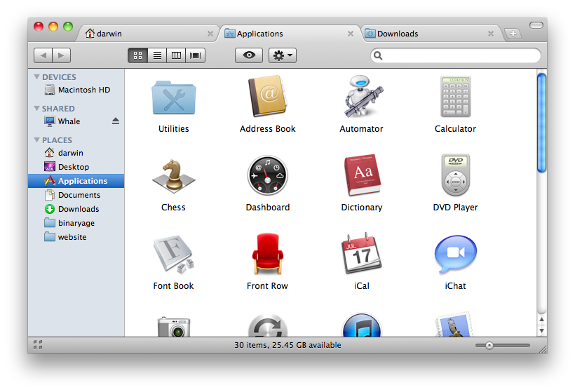Select the iTunes music note icon
The height and width of the screenshot is (392, 575).
(362, 325)
